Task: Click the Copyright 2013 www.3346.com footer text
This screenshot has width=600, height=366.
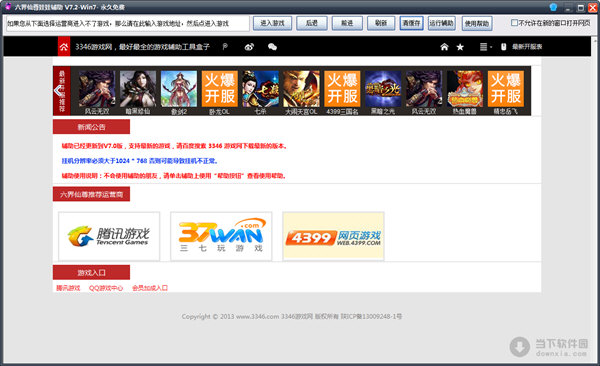Action: pyautogui.click(x=292, y=316)
